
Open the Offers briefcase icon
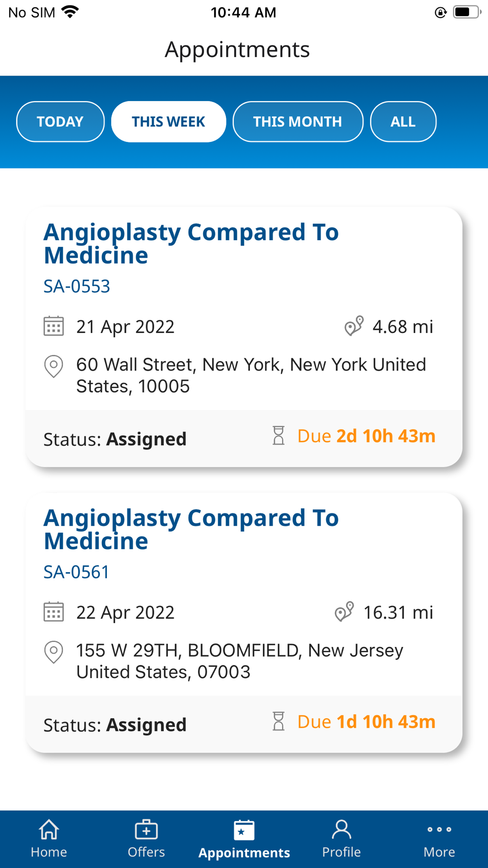click(146, 830)
